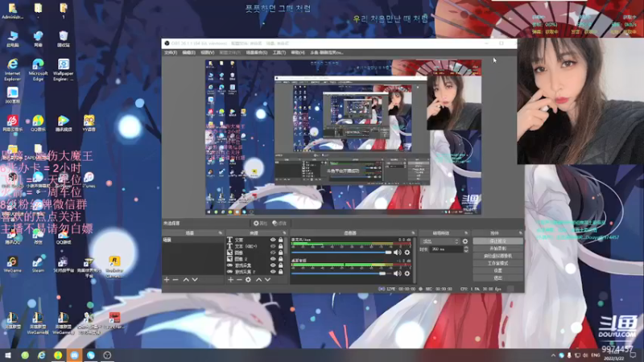Click the stop streaming button in Controls
The width and height of the screenshot is (644, 362).
click(497, 241)
